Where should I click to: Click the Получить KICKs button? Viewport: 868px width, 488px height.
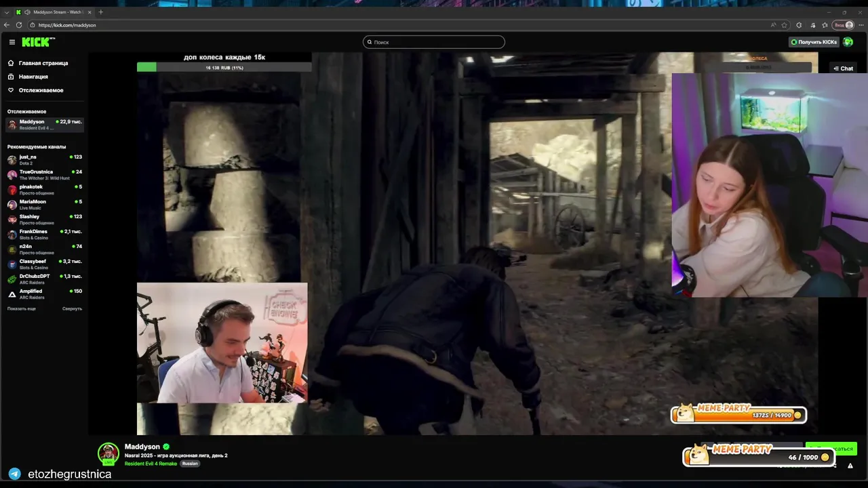(814, 42)
